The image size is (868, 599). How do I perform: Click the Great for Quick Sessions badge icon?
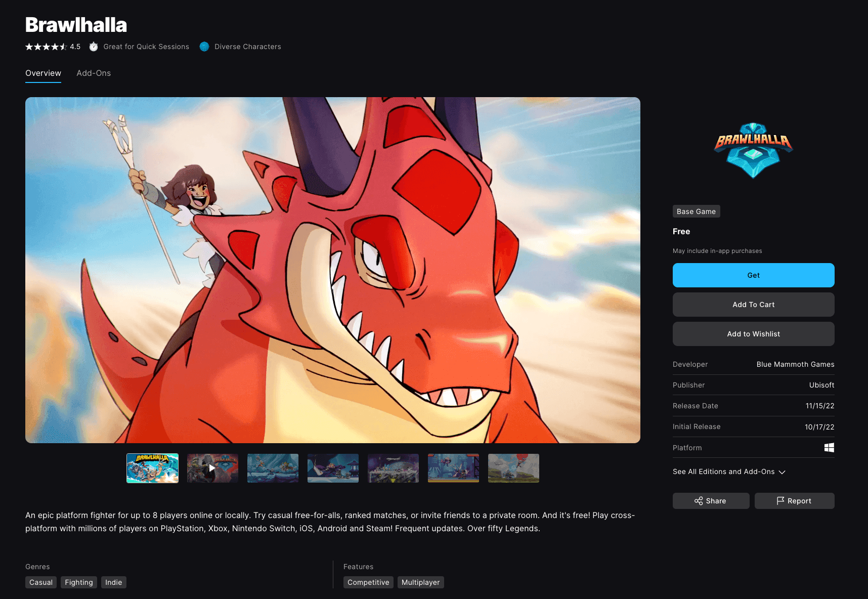[94, 46]
